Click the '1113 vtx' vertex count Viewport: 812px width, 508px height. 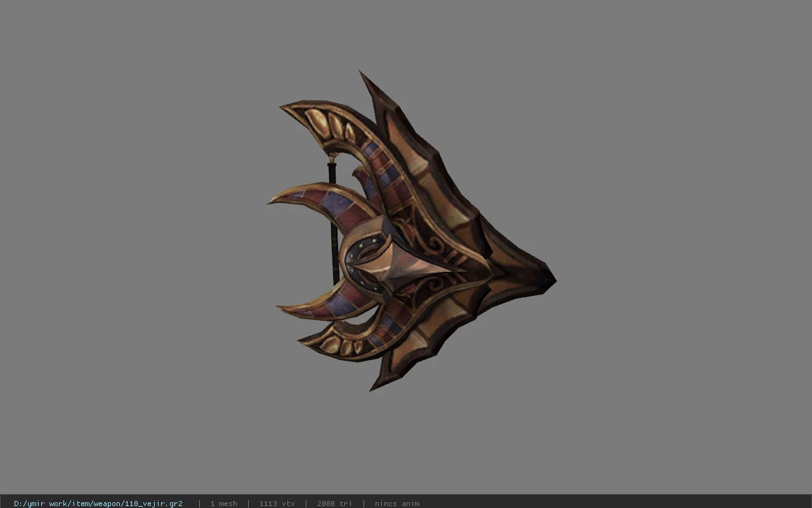(x=277, y=504)
